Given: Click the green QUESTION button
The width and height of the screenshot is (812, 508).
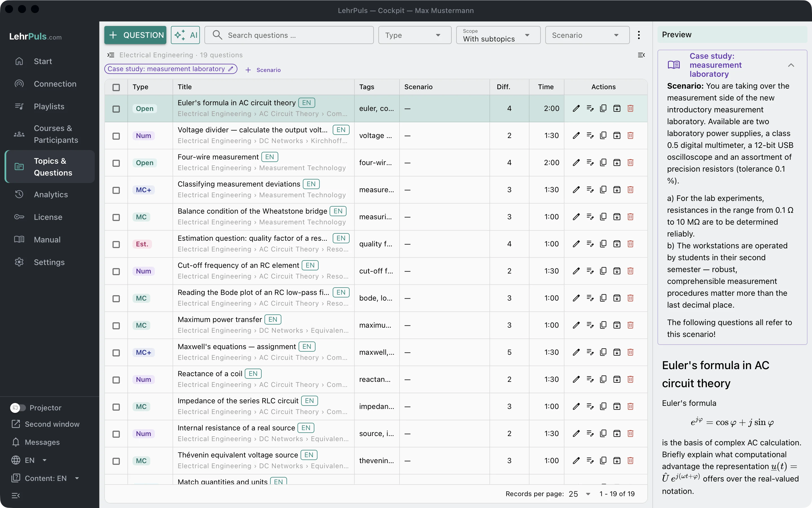Looking at the screenshot, I should pyautogui.click(x=135, y=35).
